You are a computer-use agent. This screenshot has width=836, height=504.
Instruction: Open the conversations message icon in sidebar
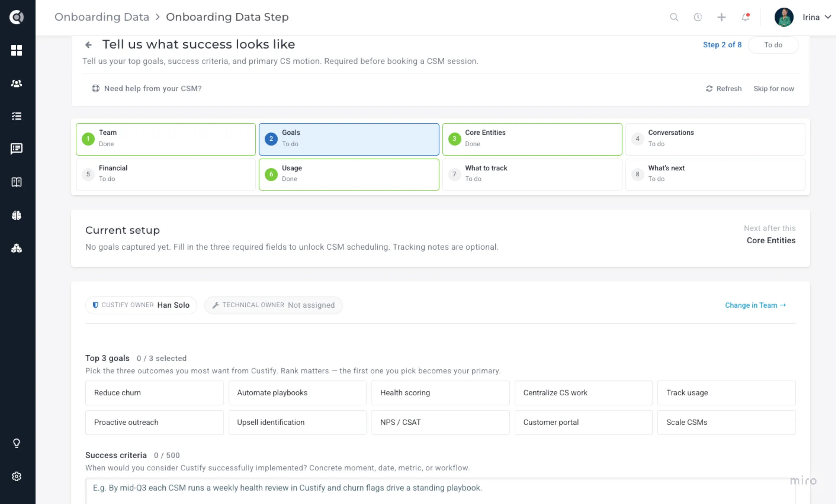(x=16, y=149)
